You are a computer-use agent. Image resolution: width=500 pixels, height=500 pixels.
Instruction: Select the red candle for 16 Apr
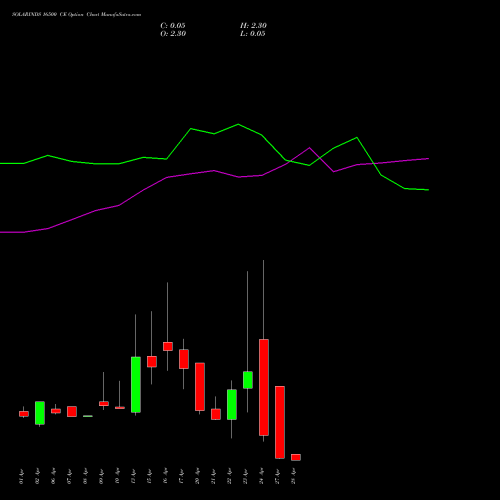click(168, 346)
